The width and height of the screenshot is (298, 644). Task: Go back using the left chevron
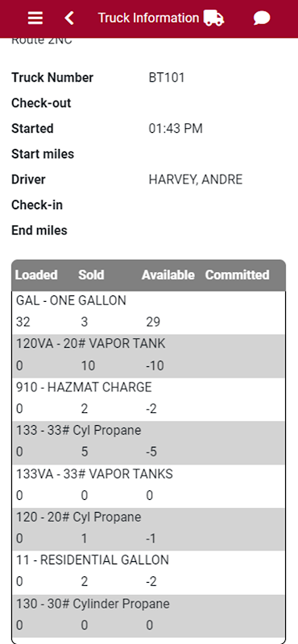[x=69, y=18]
